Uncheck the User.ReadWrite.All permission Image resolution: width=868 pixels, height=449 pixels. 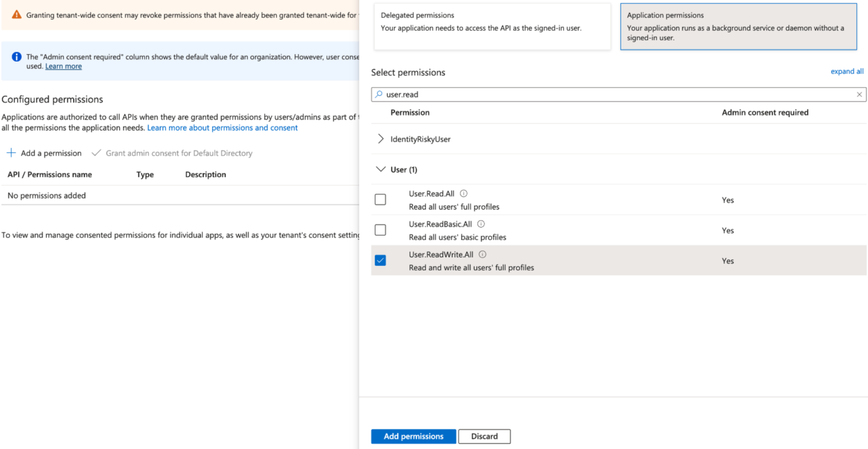(380, 260)
